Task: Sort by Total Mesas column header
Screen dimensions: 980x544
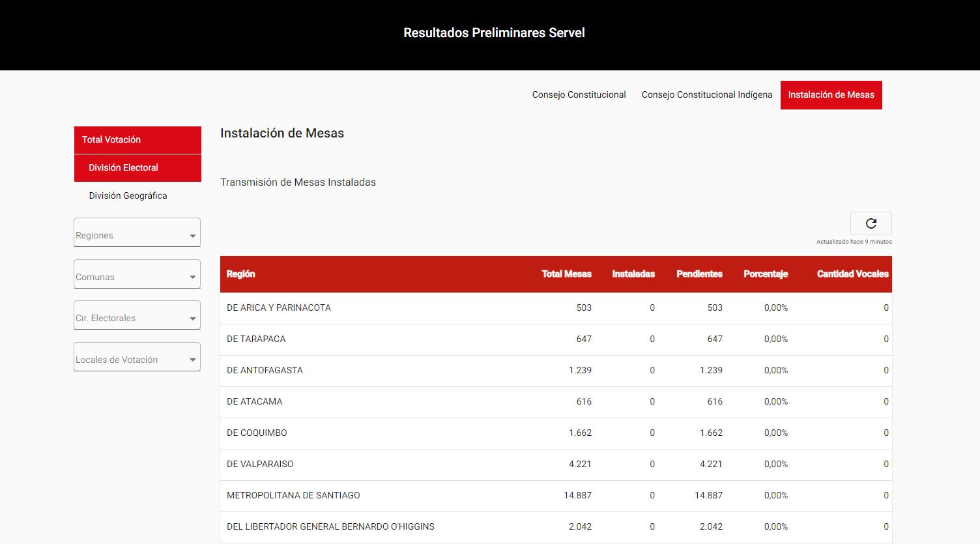Action: [x=566, y=274]
